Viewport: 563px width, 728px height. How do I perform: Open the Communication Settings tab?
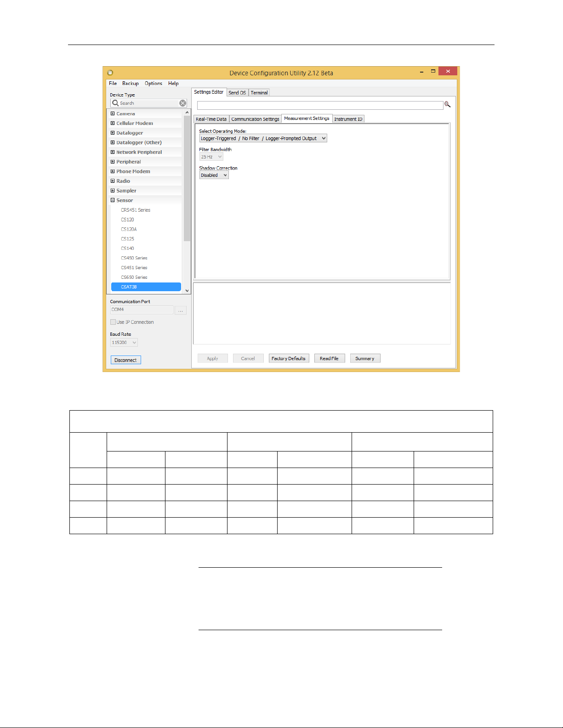pyautogui.click(x=255, y=119)
